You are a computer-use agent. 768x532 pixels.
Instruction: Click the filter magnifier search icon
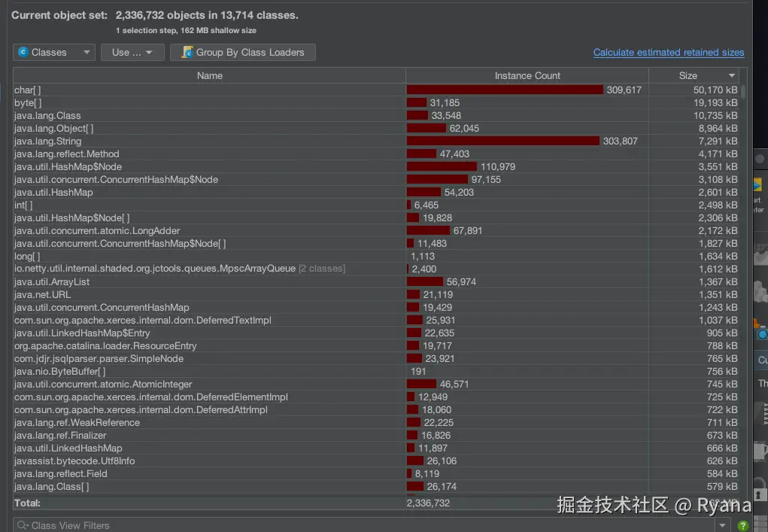click(23, 525)
